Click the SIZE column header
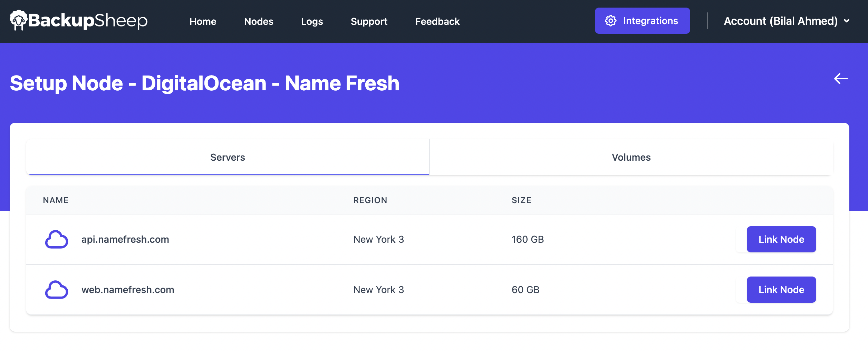Viewport: 868px width, 351px height. point(521,200)
